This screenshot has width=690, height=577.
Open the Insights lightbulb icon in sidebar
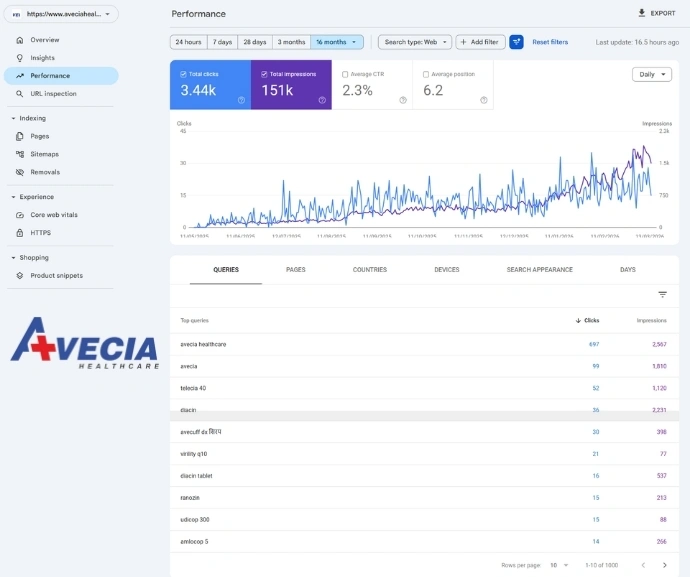click(20, 58)
